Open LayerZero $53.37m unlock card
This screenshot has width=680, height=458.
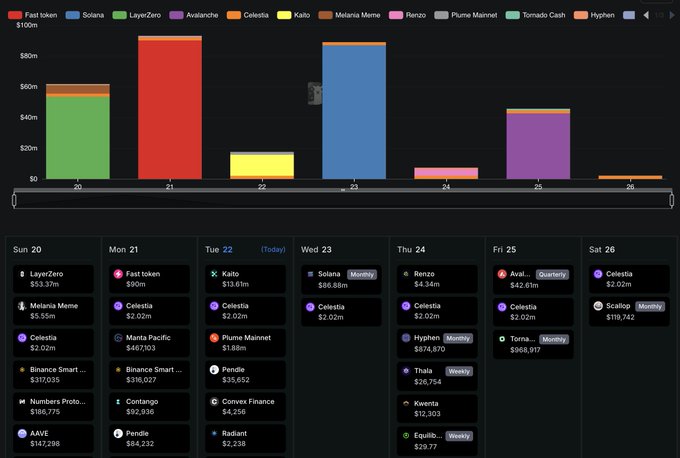coord(53,279)
